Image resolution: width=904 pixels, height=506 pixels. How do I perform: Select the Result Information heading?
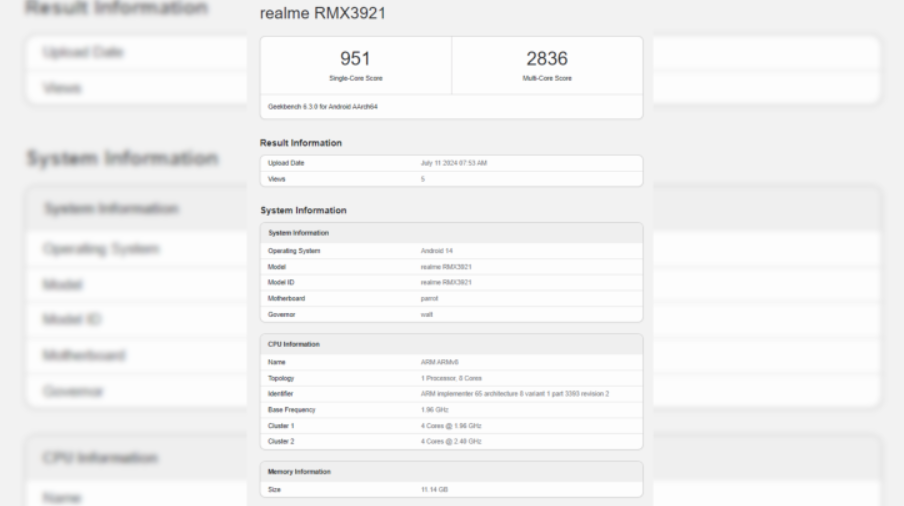[x=301, y=143]
